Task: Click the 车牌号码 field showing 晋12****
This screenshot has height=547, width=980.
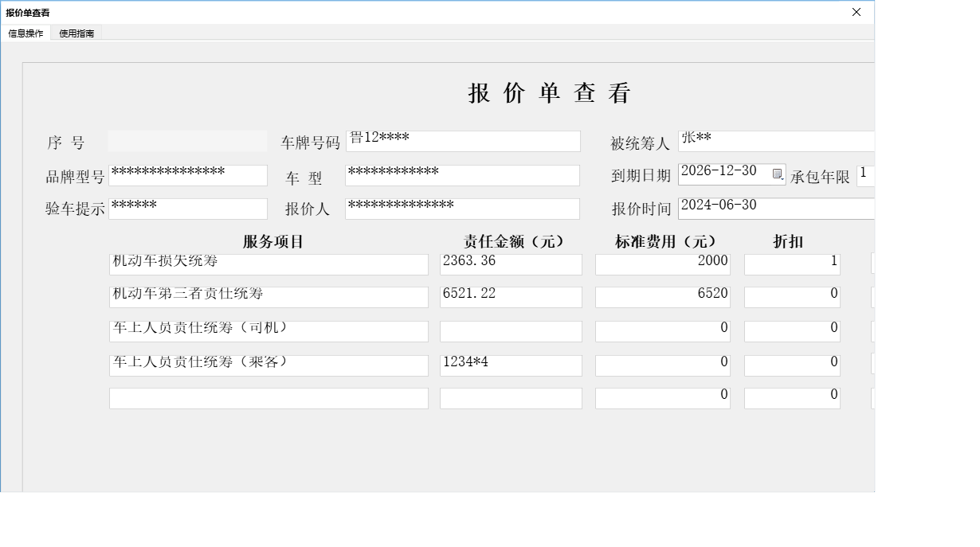Action: point(462,141)
